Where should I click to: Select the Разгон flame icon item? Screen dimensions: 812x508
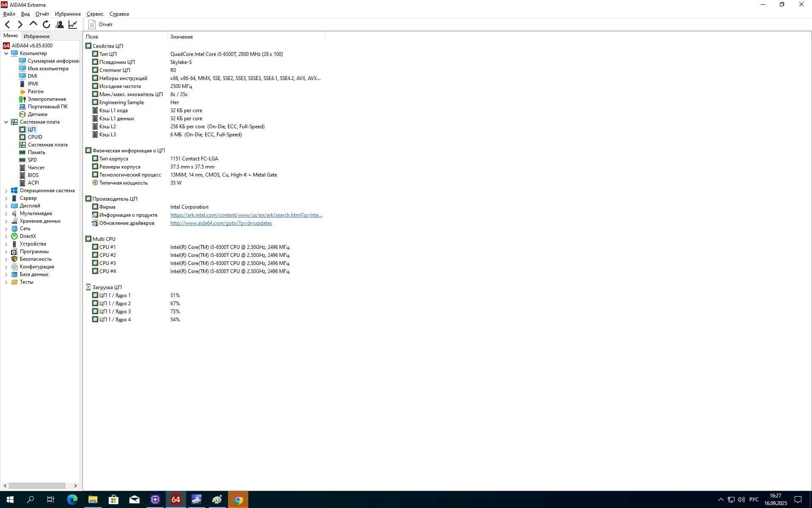tap(31, 91)
